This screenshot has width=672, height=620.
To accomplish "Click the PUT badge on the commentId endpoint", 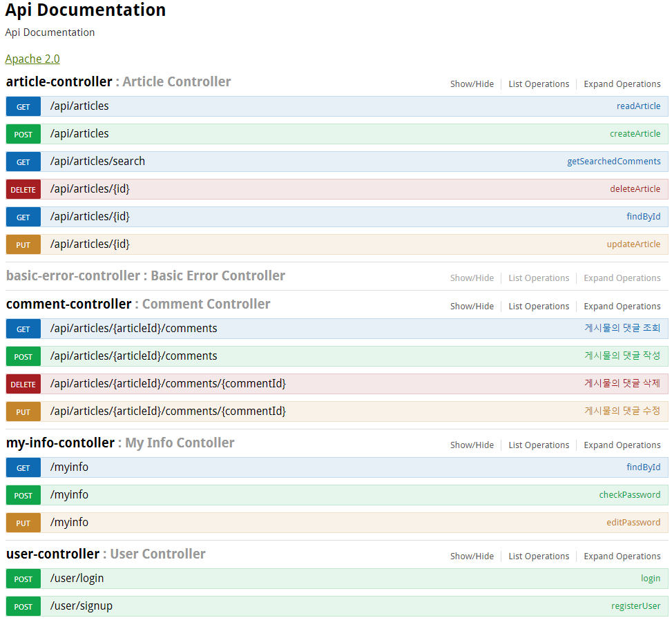I will tap(23, 411).
